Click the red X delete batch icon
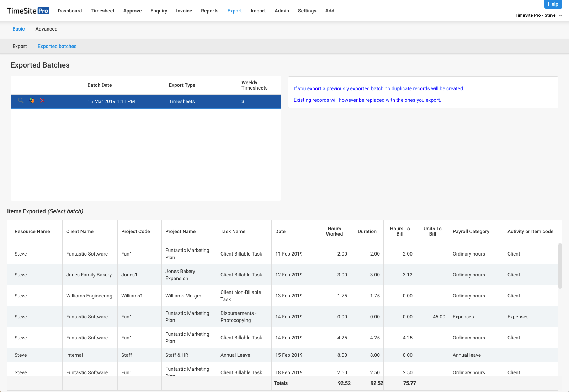569x392 pixels. pyautogui.click(x=42, y=101)
